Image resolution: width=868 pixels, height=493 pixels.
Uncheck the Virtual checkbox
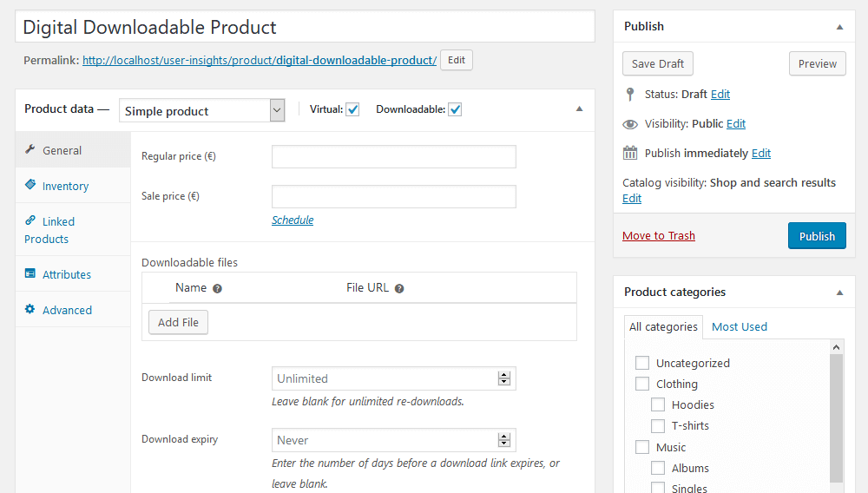(x=352, y=109)
